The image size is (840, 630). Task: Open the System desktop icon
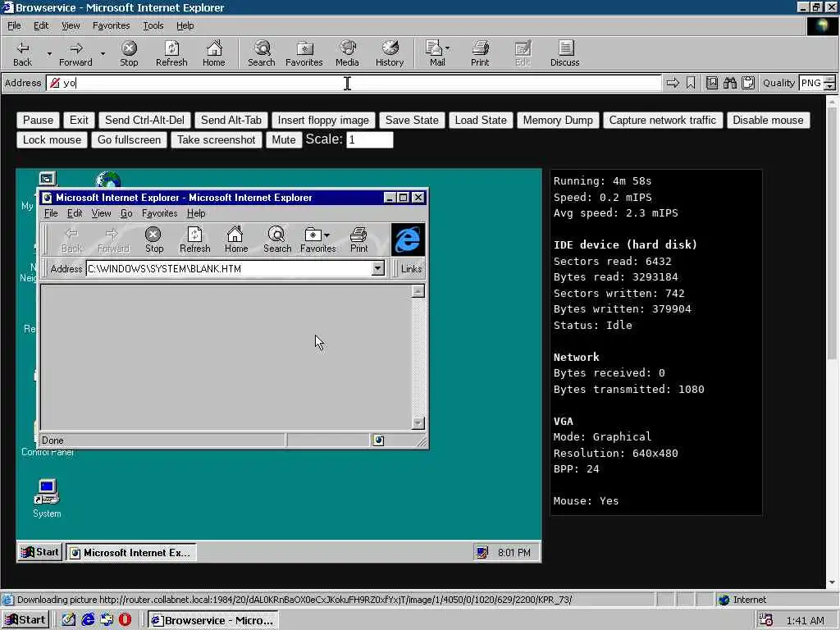[47, 498]
